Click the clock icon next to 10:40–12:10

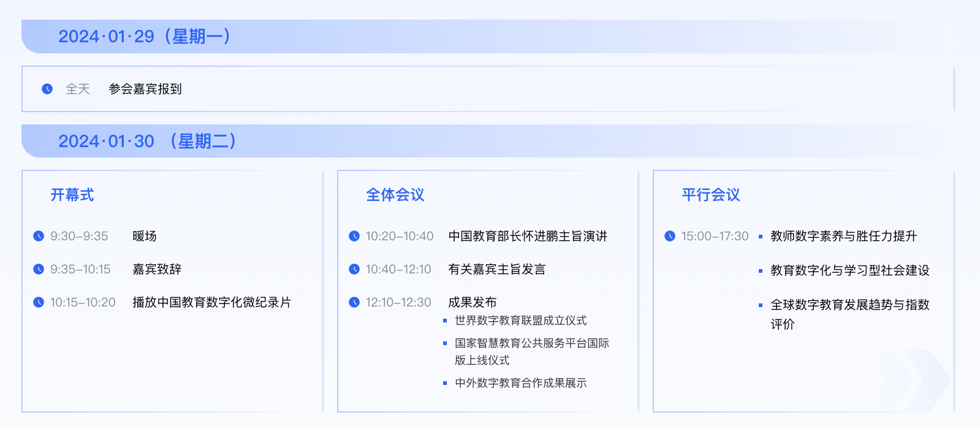click(x=354, y=269)
